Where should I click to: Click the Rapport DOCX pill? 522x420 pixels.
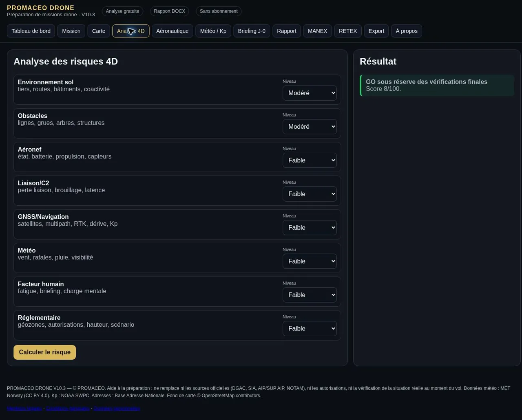click(x=170, y=11)
